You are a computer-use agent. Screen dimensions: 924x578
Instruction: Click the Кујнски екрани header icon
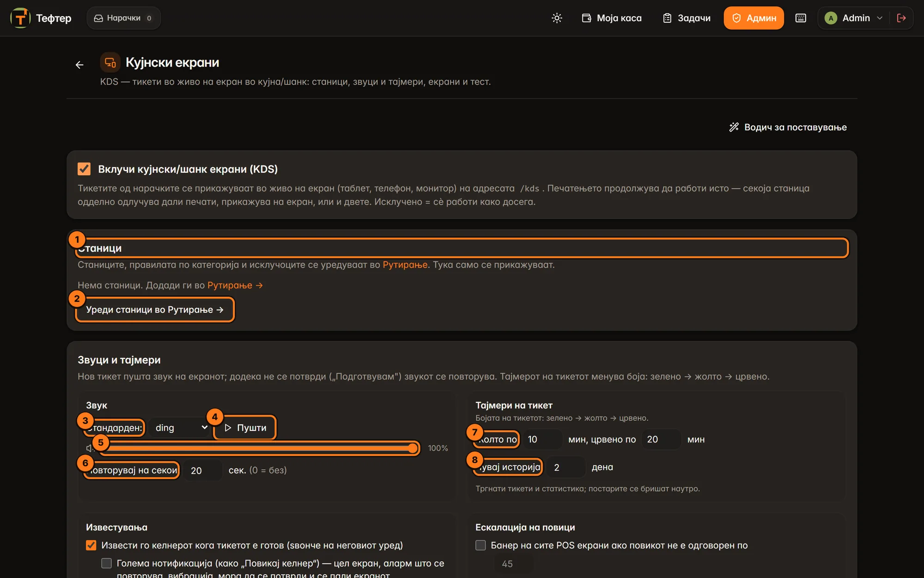(110, 62)
